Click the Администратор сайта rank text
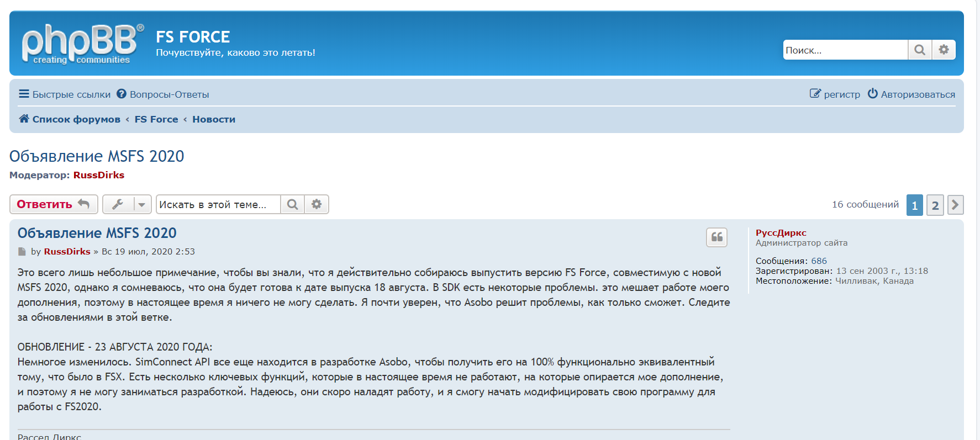The height and width of the screenshot is (440, 980). point(802,243)
